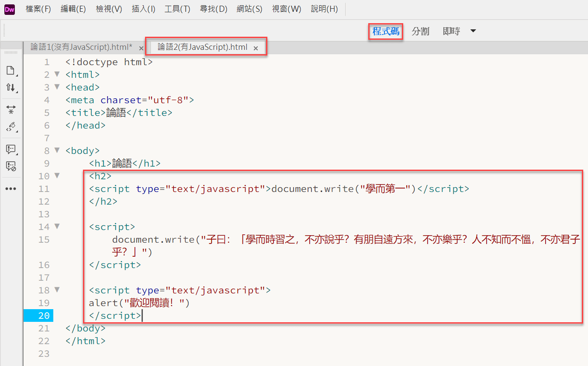This screenshot has width=588, height=366.
Task: Collapse the <script> block on line 14
Action: click(x=57, y=227)
